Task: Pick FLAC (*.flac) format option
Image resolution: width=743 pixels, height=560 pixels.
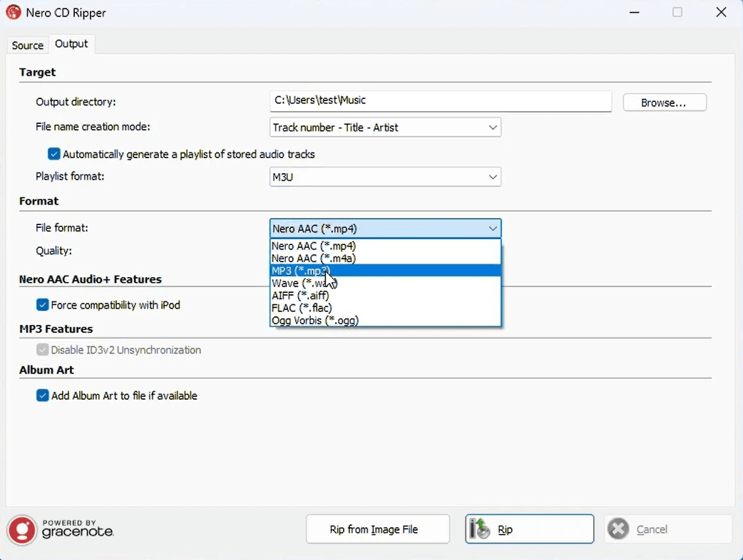Action: pos(385,308)
